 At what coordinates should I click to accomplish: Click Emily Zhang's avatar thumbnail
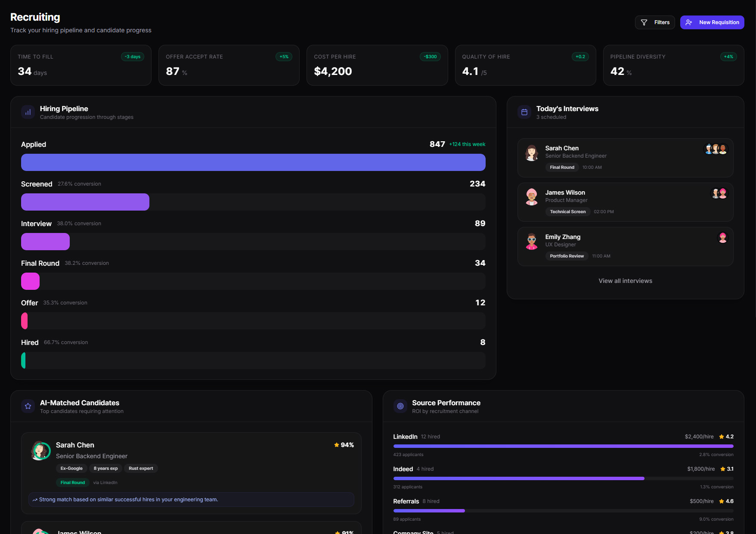[x=531, y=241]
